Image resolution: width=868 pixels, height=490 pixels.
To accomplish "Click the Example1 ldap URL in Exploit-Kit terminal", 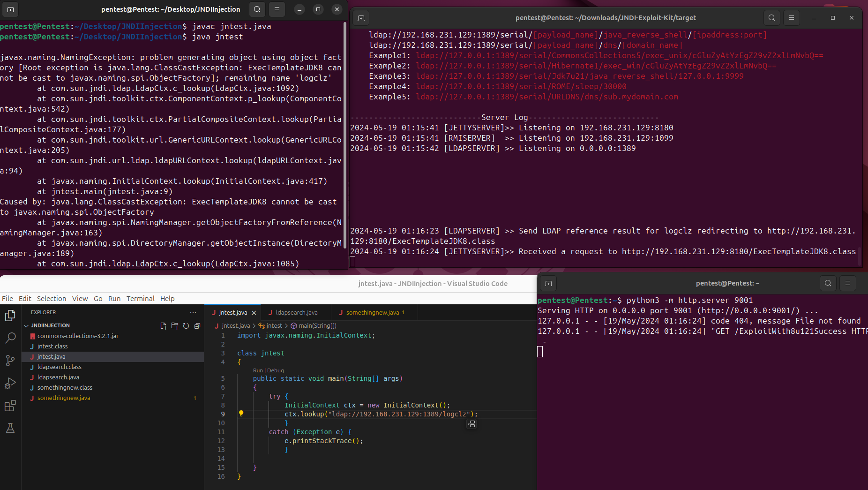I will [x=620, y=55].
